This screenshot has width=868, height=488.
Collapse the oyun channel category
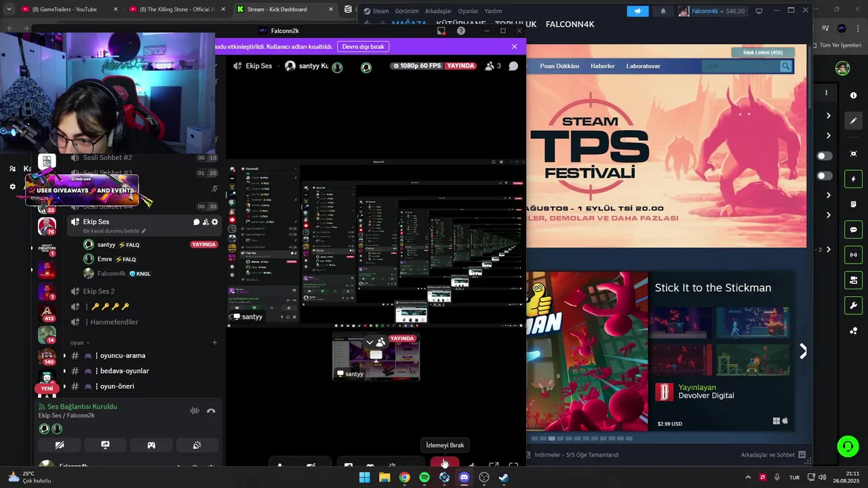tap(81, 343)
